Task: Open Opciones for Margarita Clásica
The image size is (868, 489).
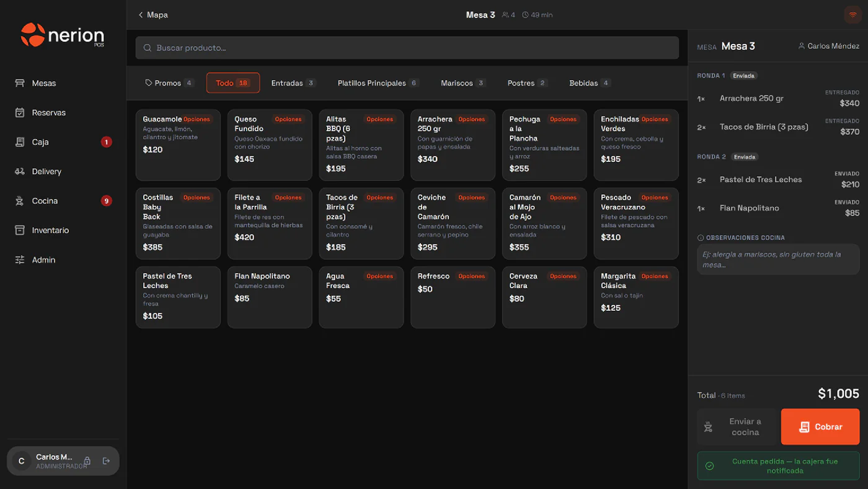Action: [655, 276]
